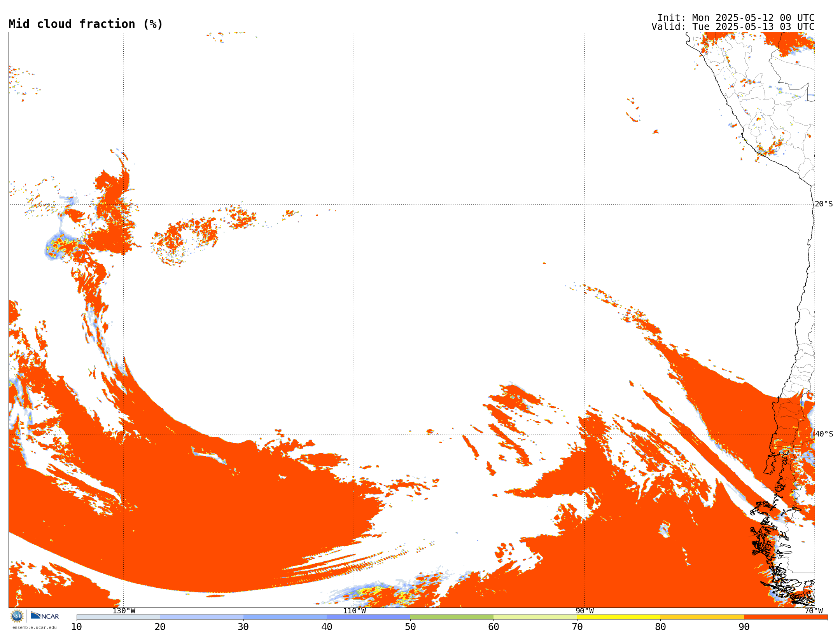
Task: Click the 40°S latitude label
Action: 824,434
